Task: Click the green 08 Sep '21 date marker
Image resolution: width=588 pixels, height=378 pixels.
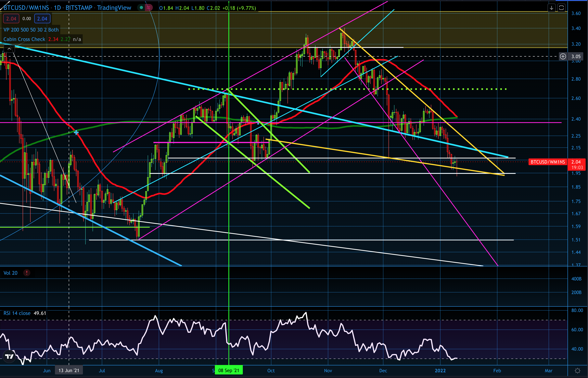Action: click(229, 370)
